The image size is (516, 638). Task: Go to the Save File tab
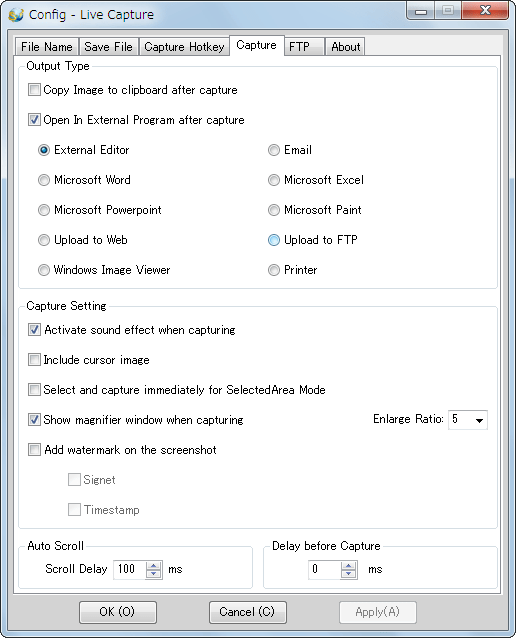coord(108,47)
